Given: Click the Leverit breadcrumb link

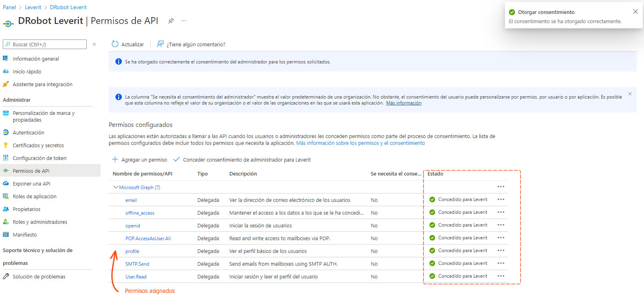Looking at the screenshot, I should tap(33, 7).
